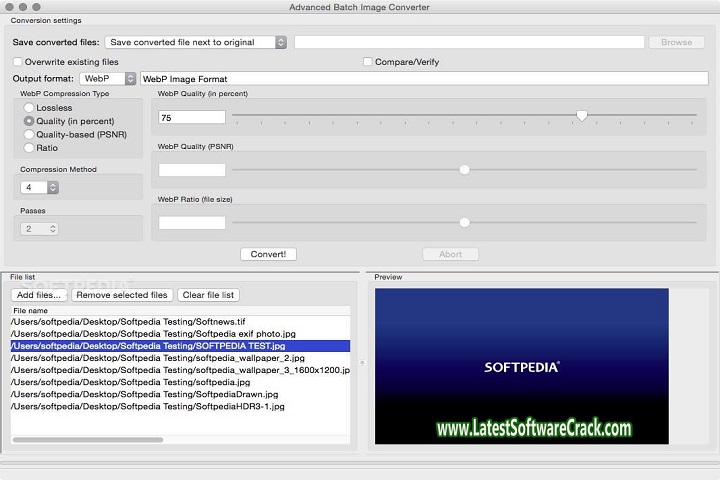Click the WebP Quality percent slider handle

(582, 116)
